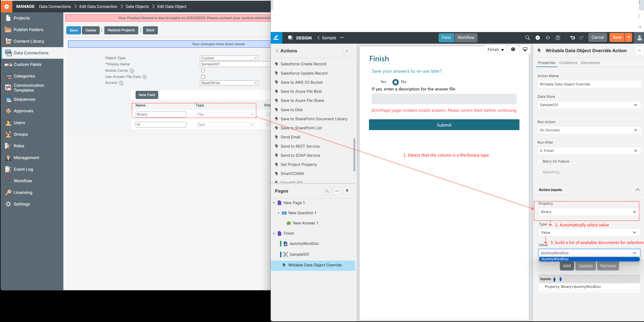Open the Data Store Sample001 dropdown
The height and width of the screenshot is (322, 644).
[588, 105]
